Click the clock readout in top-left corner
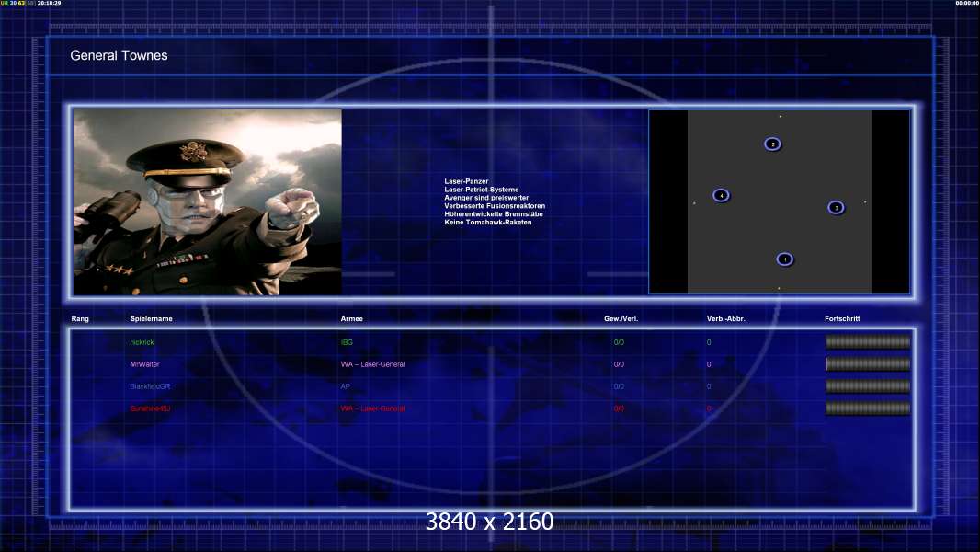Image resolution: width=980 pixels, height=552 pixels. click(x=50, y=4)
